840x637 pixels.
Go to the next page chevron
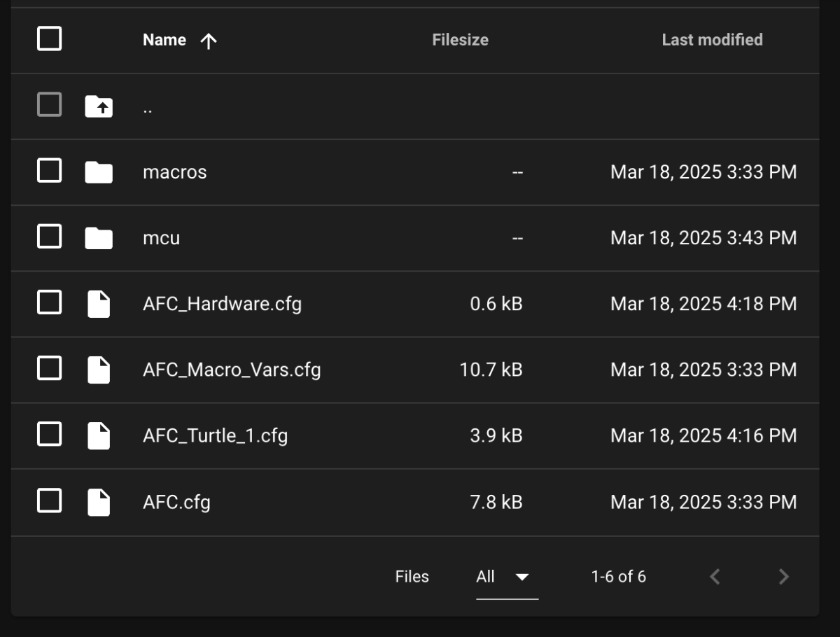(x=783, y=577)
